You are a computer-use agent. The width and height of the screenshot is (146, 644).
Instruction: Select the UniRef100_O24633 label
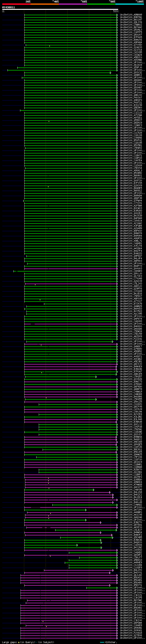[x=131, y=48]
